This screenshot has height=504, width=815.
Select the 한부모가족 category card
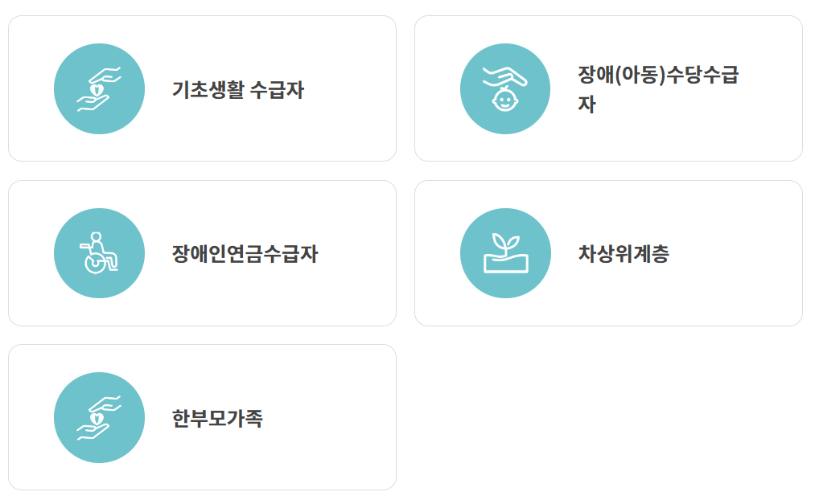pos(201,416)
